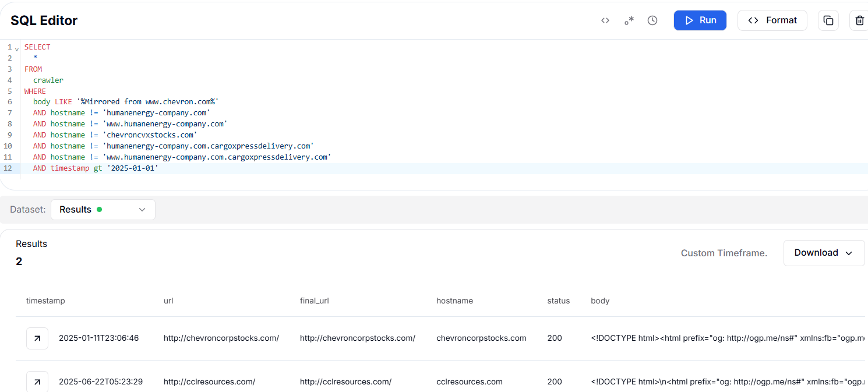Place cursor on line 12 timestamp condition
The height and width of the screenshot is (392, 868).
click(96, 168)
